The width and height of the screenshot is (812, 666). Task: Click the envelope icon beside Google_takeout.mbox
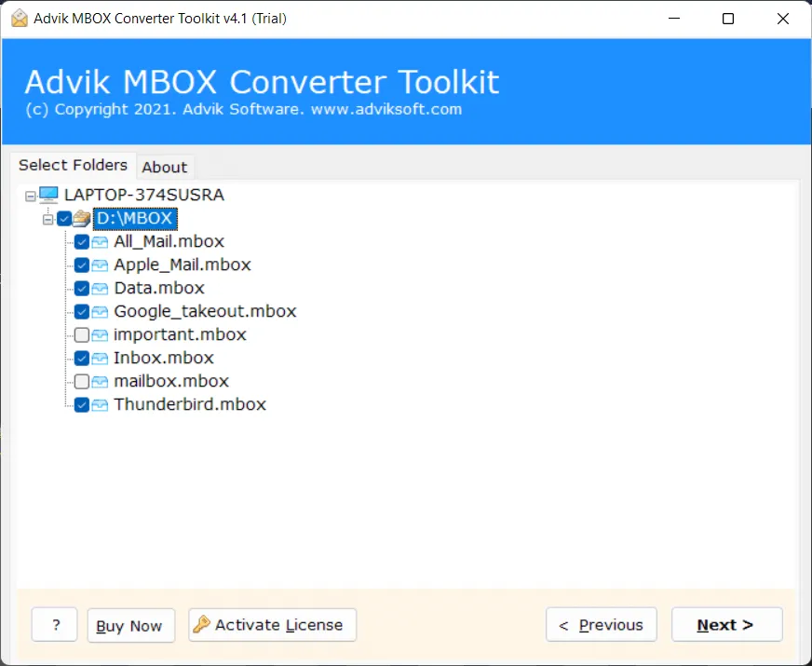99,311
